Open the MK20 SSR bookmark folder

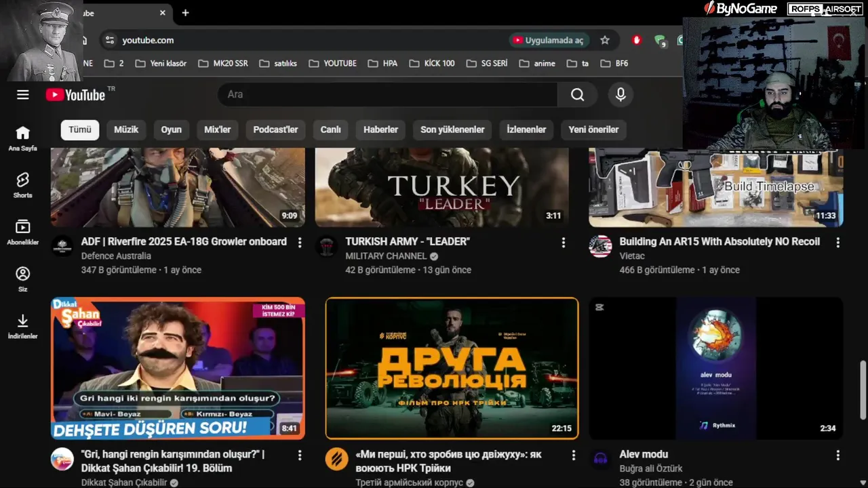[x=223, y=63]
